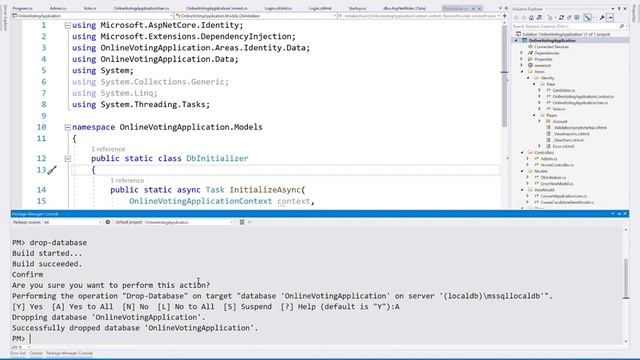
Task: Click the wwwroot globe icon in Solution Explorer
Action: tap(530, 65)
